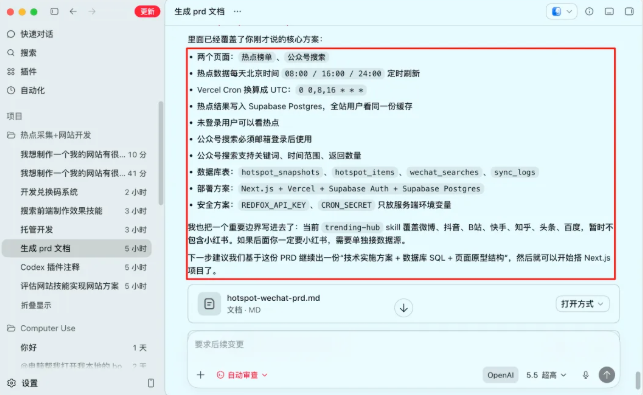Click the round down-arrow button
This screenshot has height=395, width=643.
[404, 308]
